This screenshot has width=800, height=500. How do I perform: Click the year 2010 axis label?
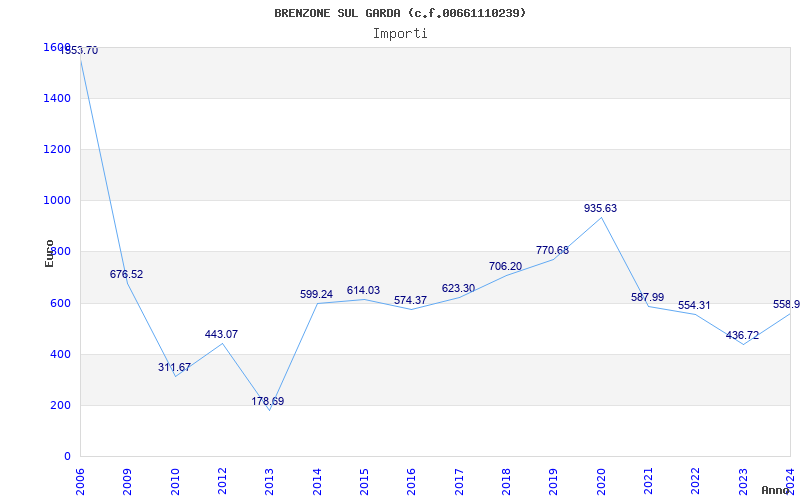pyautogui.click(x=175, y=482)
